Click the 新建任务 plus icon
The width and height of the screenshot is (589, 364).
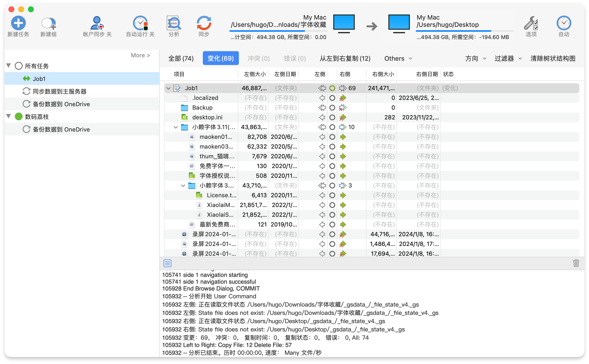click(18, 23)
